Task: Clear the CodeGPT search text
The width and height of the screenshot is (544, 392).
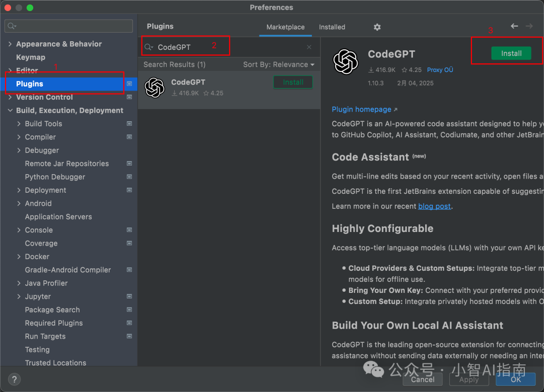Action: [x=309, y=47]
